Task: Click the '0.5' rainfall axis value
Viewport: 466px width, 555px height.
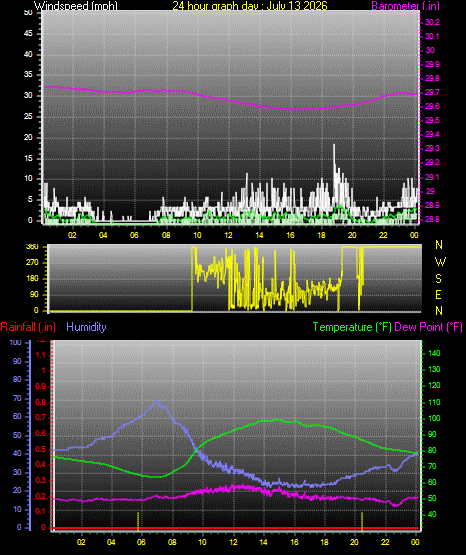Action: click(x=41, y=449)
